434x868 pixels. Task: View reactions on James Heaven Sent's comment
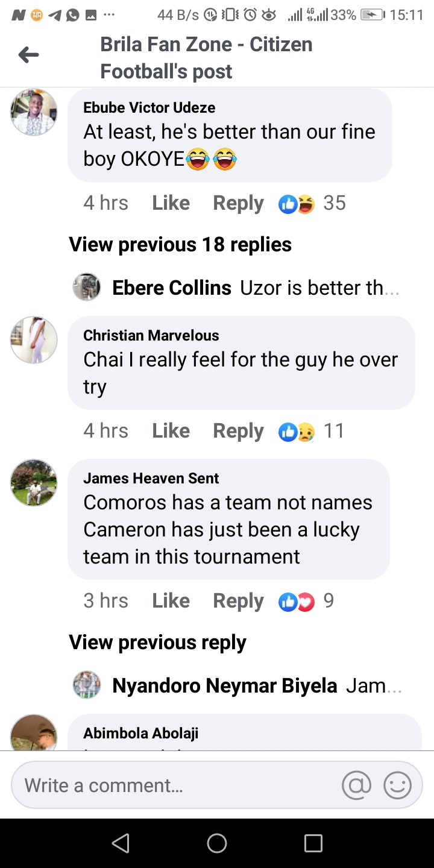306,601
